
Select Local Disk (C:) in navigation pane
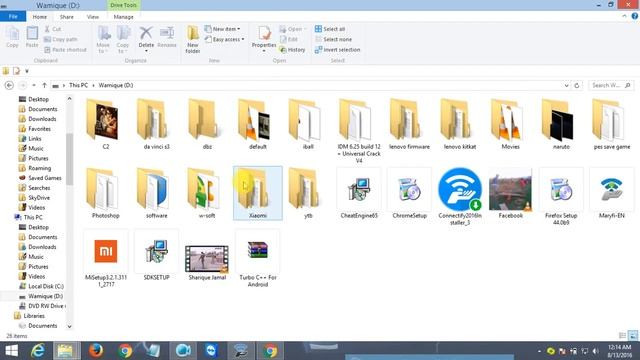[41, 286]
